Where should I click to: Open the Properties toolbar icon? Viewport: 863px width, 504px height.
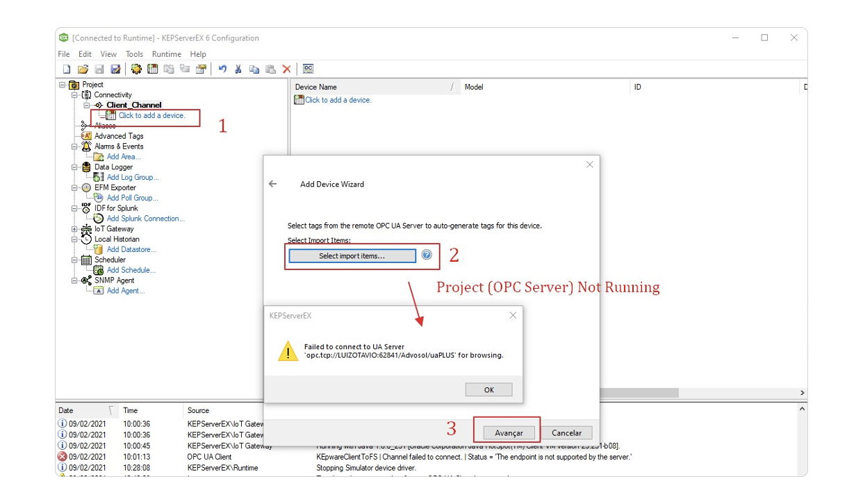201,69
